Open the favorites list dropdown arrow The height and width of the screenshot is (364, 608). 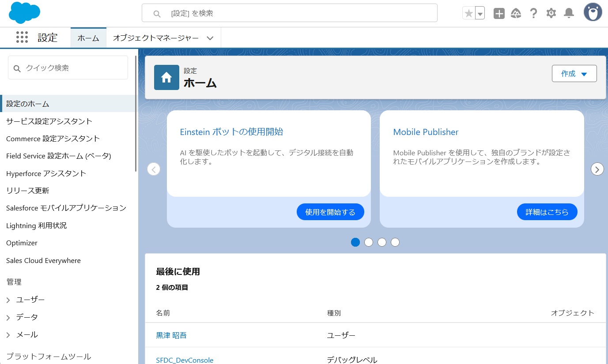point(479,13)
